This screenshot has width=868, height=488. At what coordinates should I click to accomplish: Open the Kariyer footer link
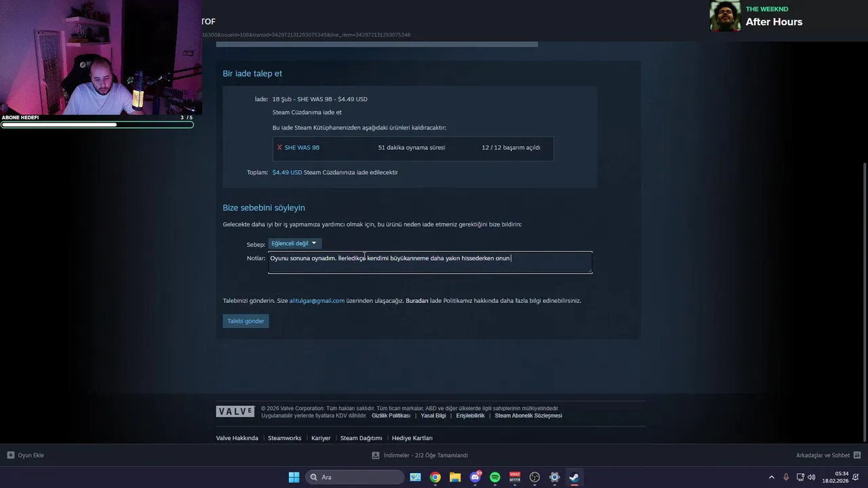(x=321, y=438)
